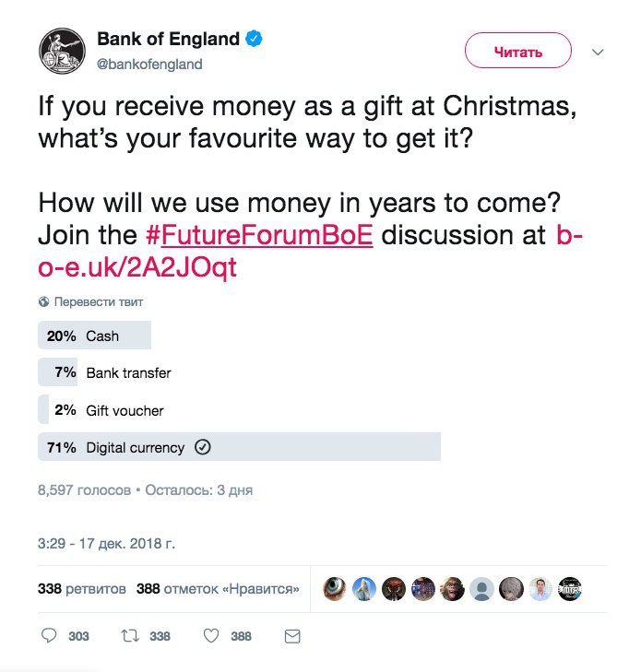
Task: View the 338 ретвитов list
Action: (x=81, y=588)
